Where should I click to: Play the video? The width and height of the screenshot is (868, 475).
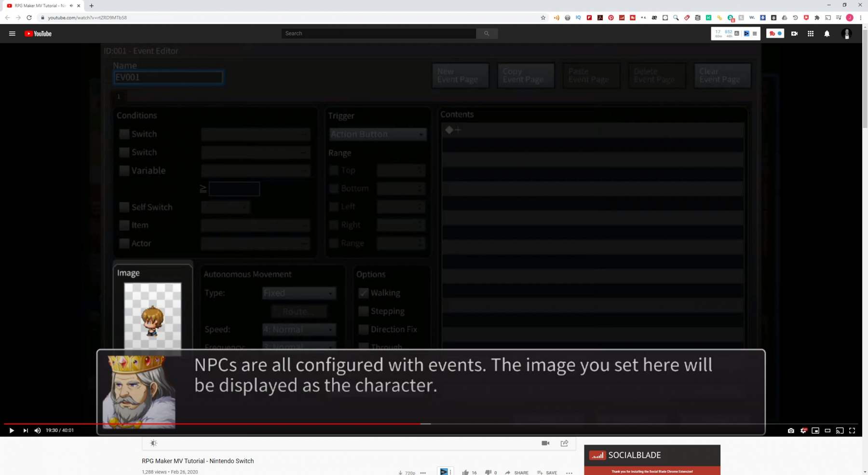[12, 431]
